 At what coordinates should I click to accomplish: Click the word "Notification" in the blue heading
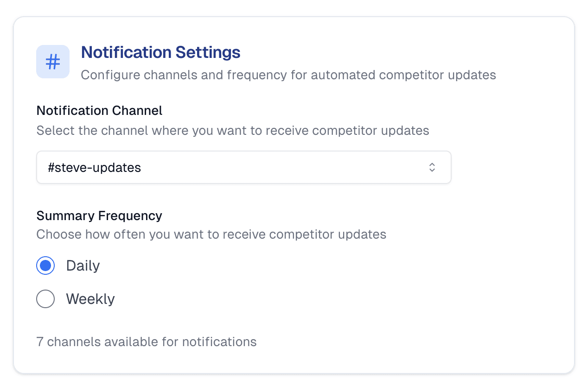coord(120,52)
